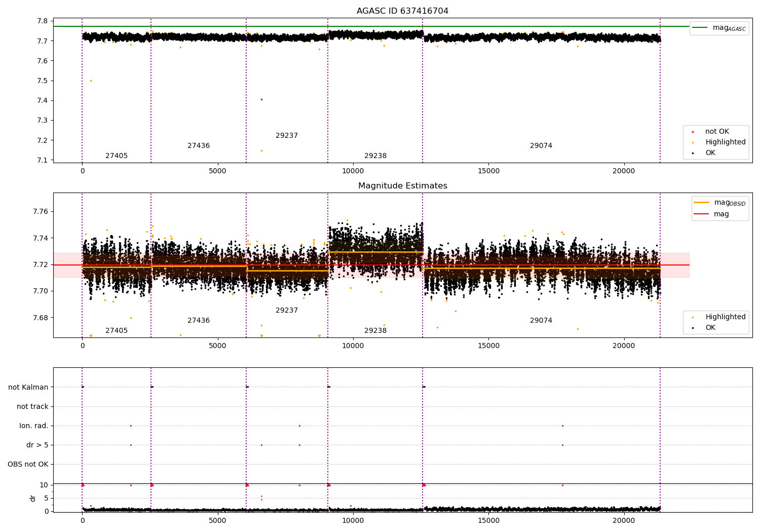Click the 7.5 y-tick in top plot

pos(43,81)
